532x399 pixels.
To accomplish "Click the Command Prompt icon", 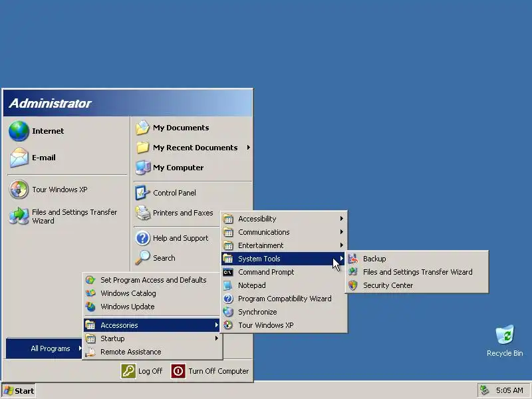I will pos(228,272).
